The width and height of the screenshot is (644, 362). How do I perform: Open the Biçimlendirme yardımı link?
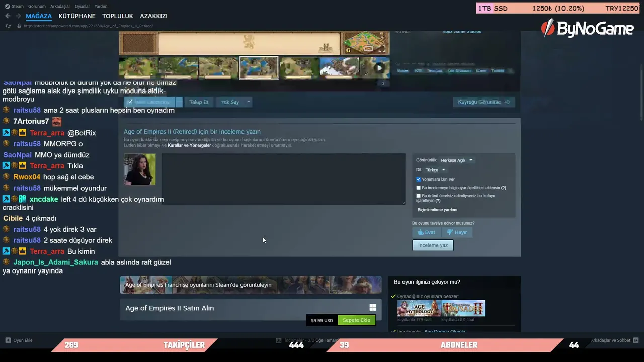pos(437,210)
